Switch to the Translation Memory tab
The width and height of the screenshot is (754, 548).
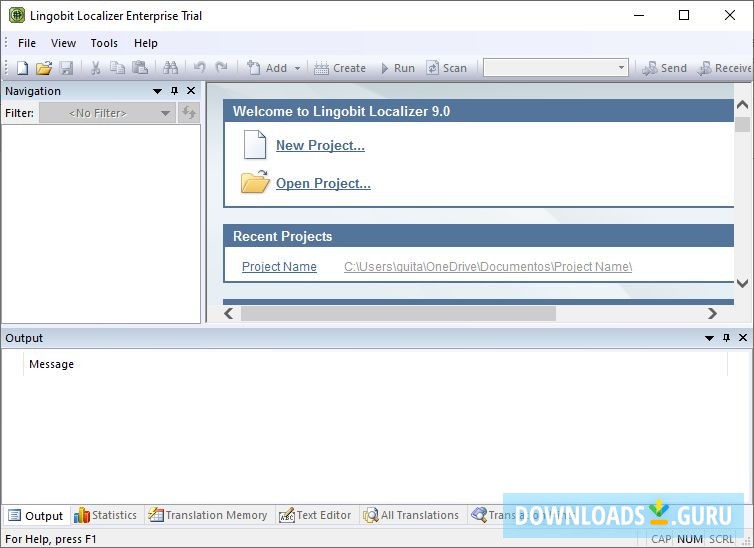(x=208, y=515)
